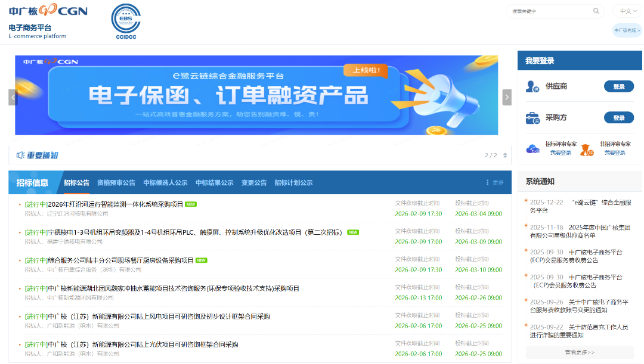Click the orange non-bid expert icon
644x364 pixels.
pos(587,149)
